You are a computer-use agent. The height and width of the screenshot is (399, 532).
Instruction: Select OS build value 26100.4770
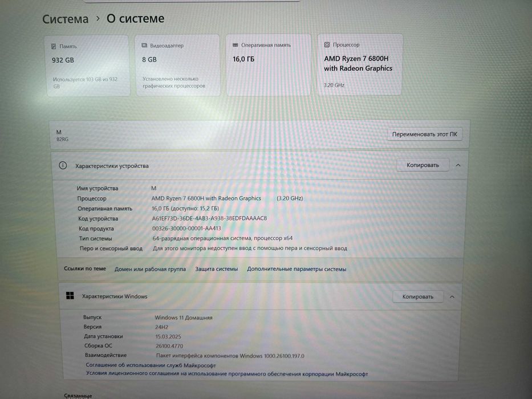tap(169, 346)
